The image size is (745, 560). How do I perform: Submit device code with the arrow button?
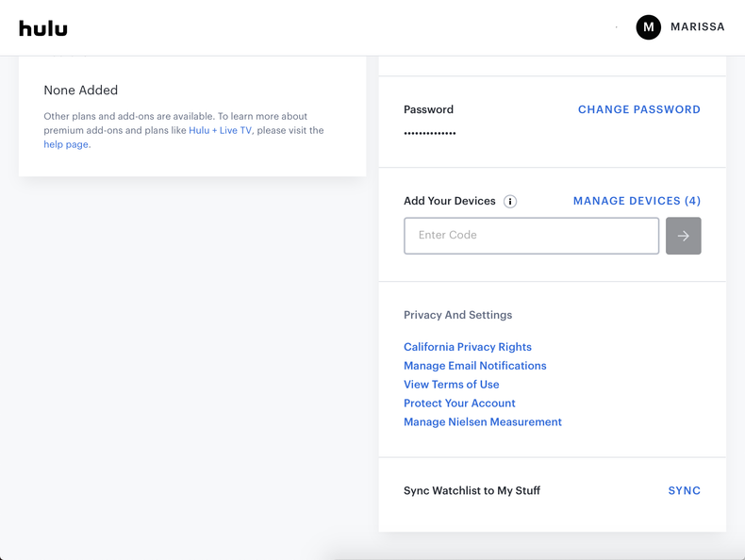coord(683,236)
